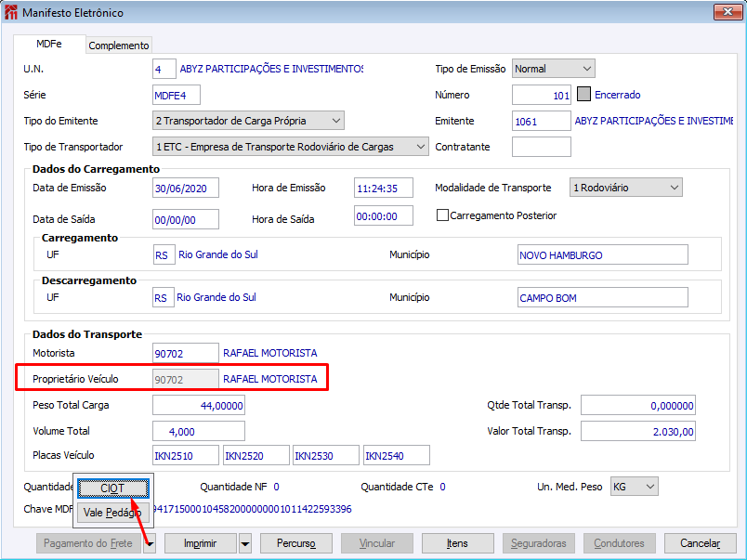Click Rio Grande do Sul under Descarregamento

click(216, 297)
